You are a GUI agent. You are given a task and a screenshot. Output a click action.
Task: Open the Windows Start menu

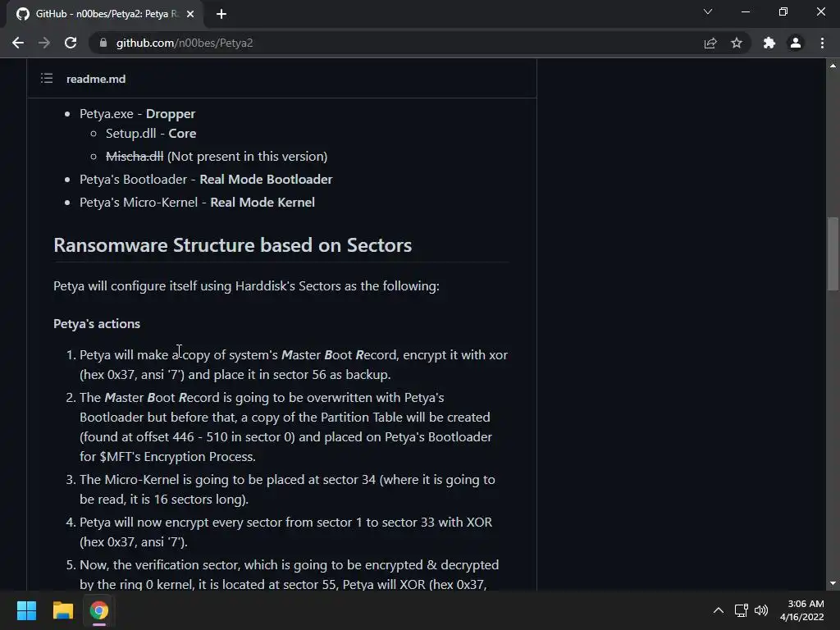point(26,610)
